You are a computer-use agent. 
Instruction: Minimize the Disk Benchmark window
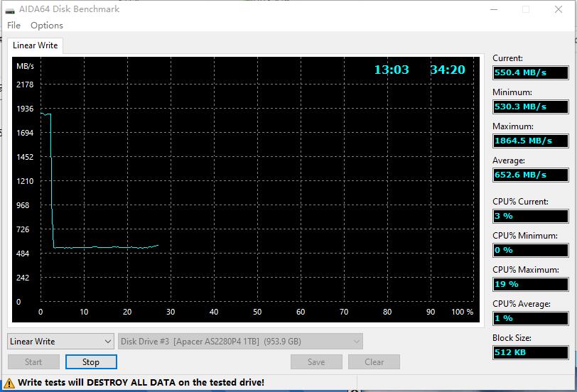[493, 9]
